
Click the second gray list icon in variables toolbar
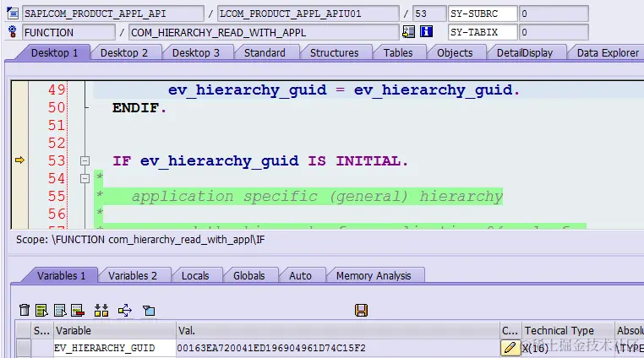(x=60, y=310)
